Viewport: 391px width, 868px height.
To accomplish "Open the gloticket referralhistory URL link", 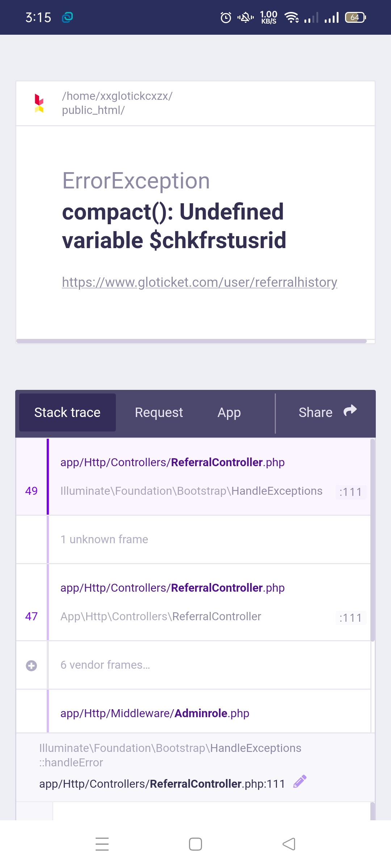I will click(x=199, y=282).
